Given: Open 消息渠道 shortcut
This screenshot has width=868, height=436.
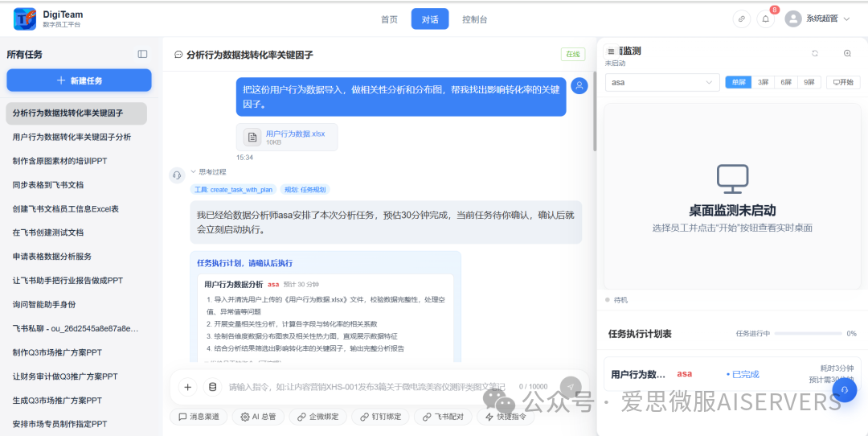Looking at the screenshot, I should pos(199,417).
